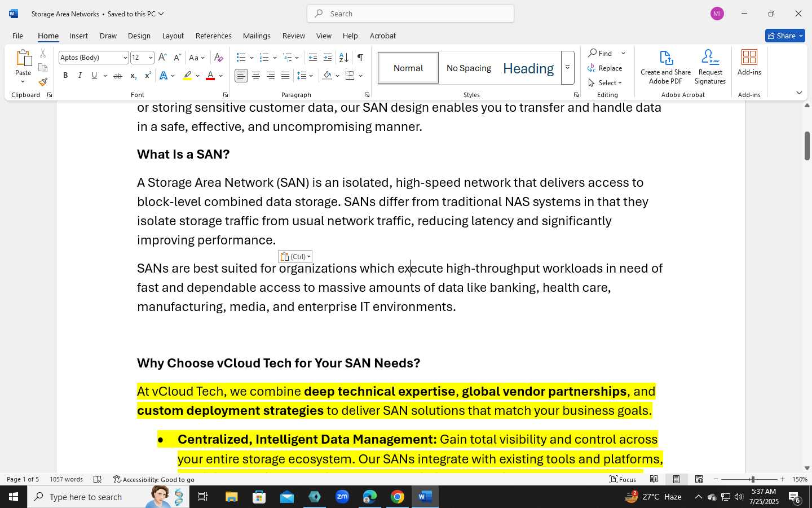The image size is (812, 508).
Task: Click spelling proofing status icon
Action: [x=98, y=479]
